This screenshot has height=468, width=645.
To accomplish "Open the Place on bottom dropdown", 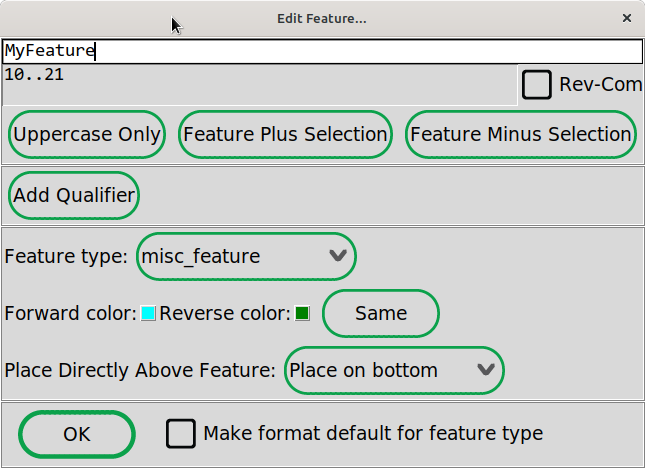I will tap(394, 371).
